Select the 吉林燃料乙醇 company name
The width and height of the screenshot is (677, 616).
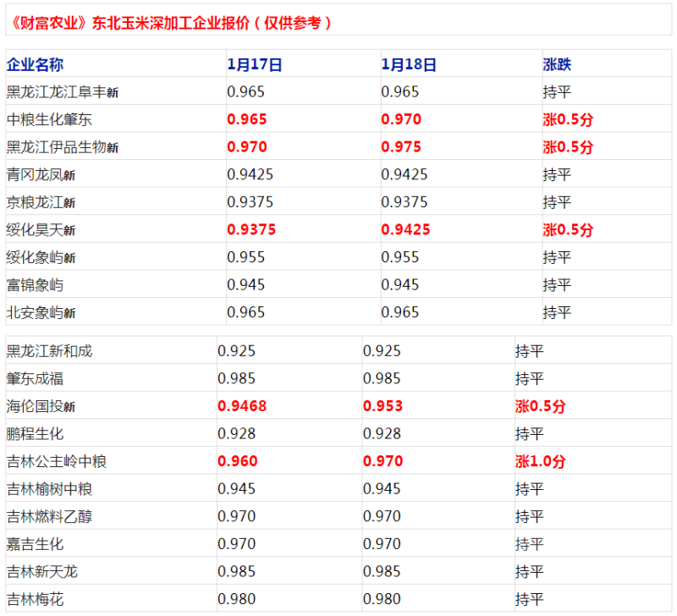coord(49,517)
